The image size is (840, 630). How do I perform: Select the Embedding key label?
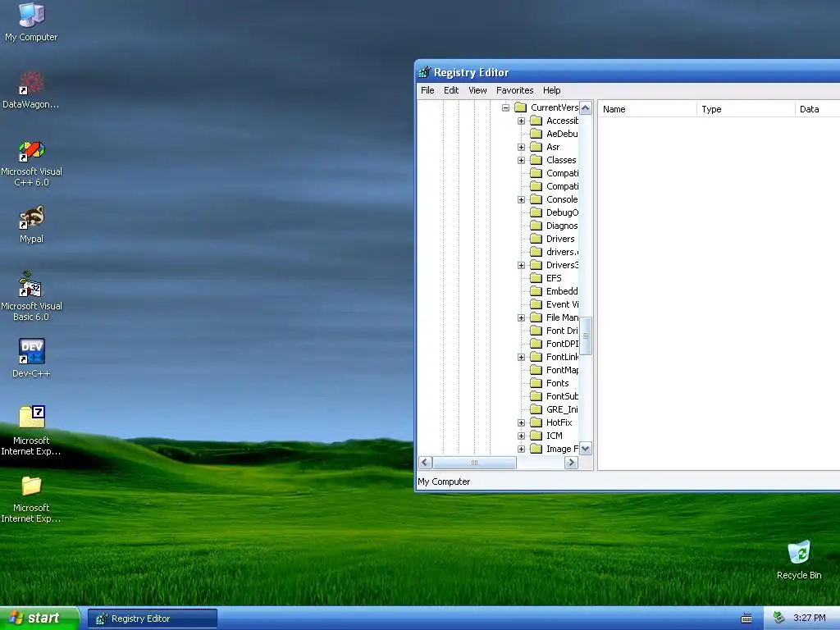coord(562,291)
